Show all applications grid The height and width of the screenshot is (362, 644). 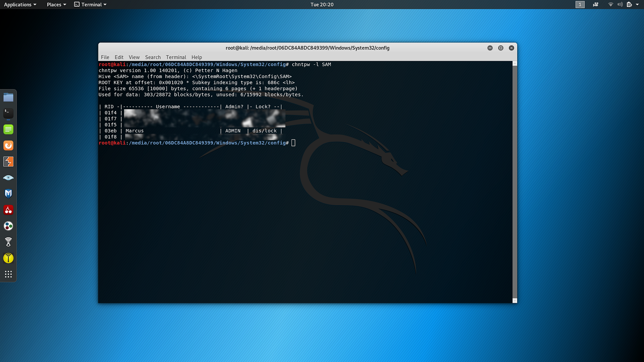coord(8,274)
